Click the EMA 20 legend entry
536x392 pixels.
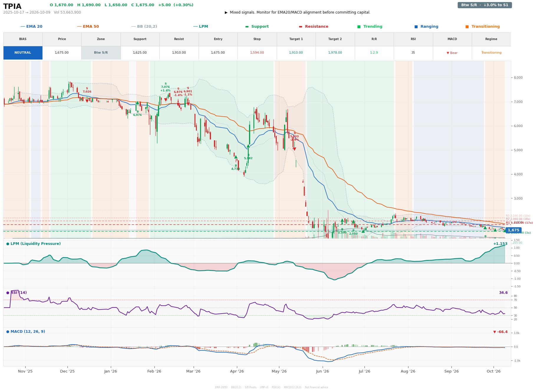31,27
